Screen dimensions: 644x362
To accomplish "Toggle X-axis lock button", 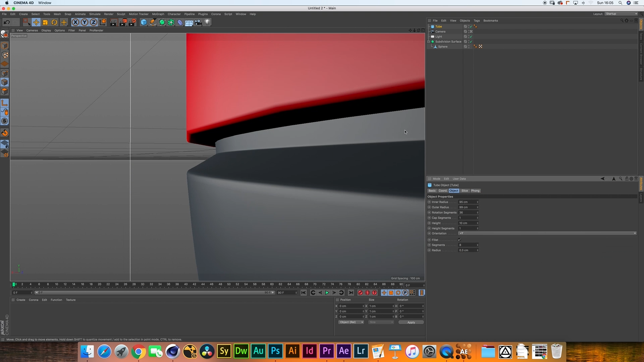I will [x=75, y=22].
